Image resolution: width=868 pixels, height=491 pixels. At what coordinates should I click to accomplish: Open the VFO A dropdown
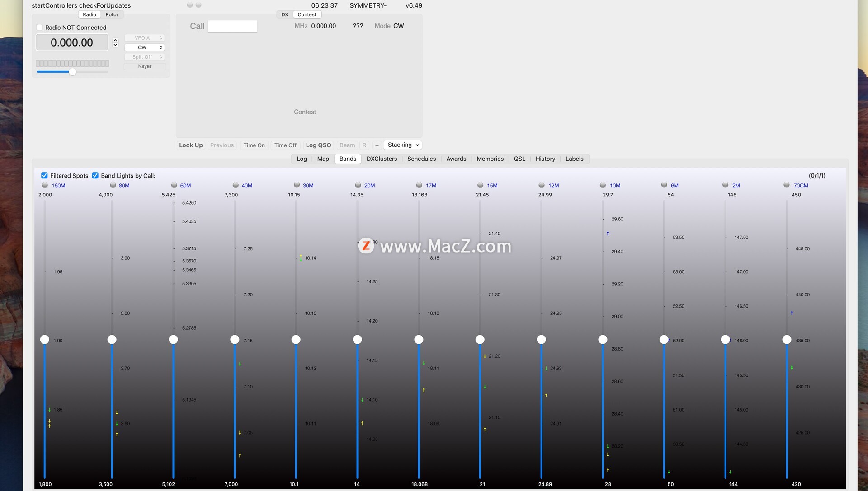[144, 38]
